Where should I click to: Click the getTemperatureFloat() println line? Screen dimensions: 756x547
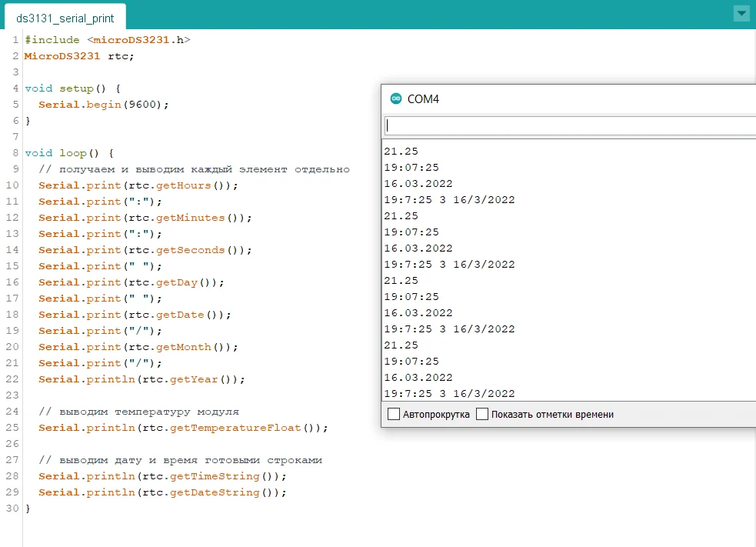pos(183,428)
